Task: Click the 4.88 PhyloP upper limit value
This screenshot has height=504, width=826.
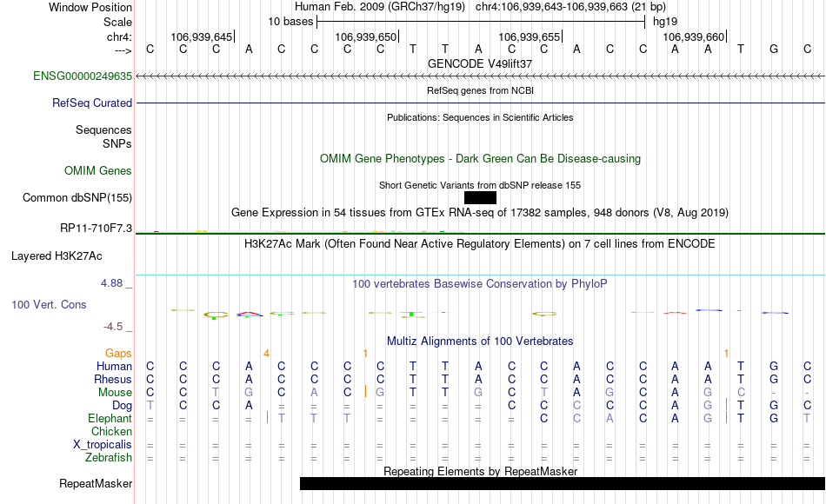Action: tap(111, 283)
